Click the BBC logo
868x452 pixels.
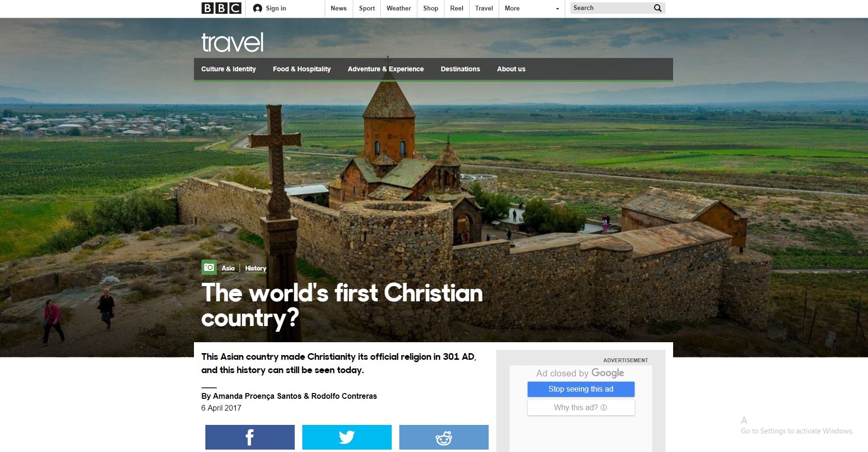click(x=221, y=8)
